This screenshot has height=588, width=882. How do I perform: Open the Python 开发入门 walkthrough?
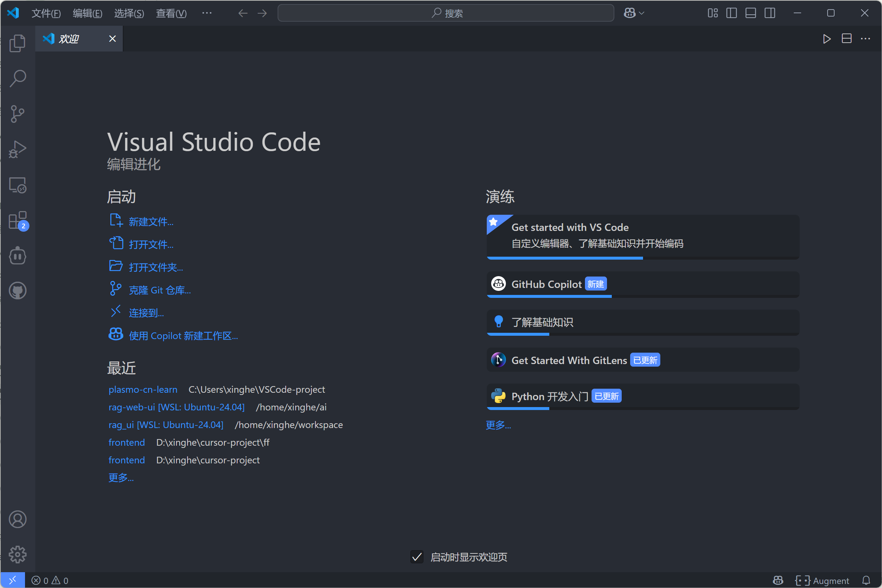(x=643, y=397)
